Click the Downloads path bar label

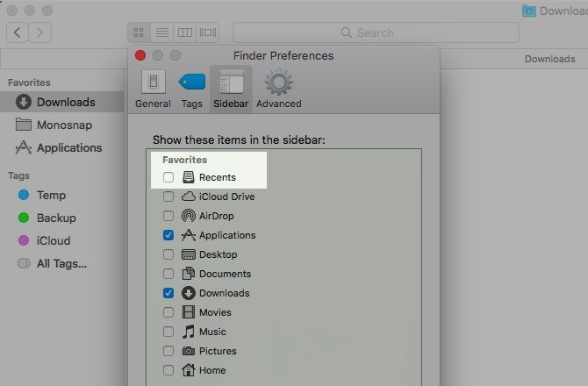pos(549,59)
